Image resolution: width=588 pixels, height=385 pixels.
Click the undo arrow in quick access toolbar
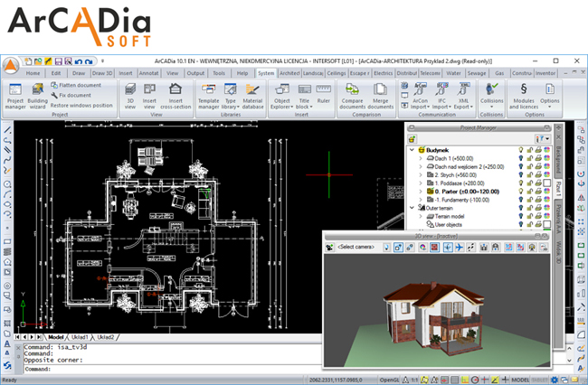[79, 61]
